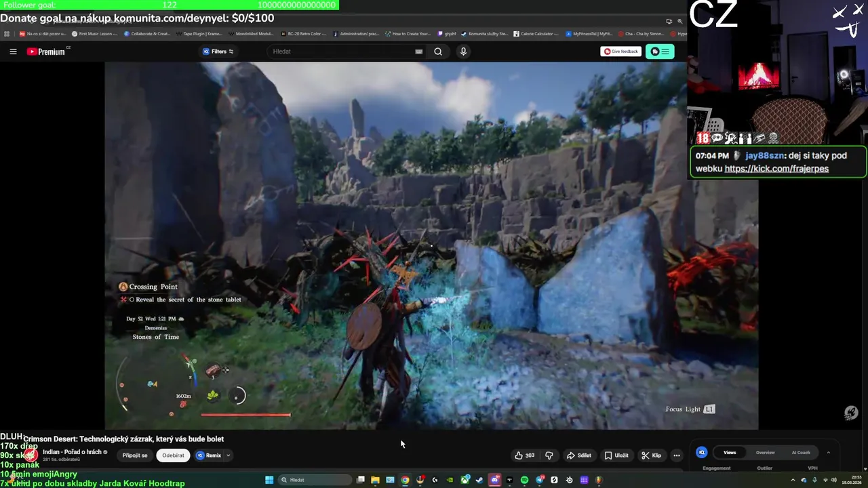
Task: Open the NVIDIA app on the taskbar
Action: 450,480
